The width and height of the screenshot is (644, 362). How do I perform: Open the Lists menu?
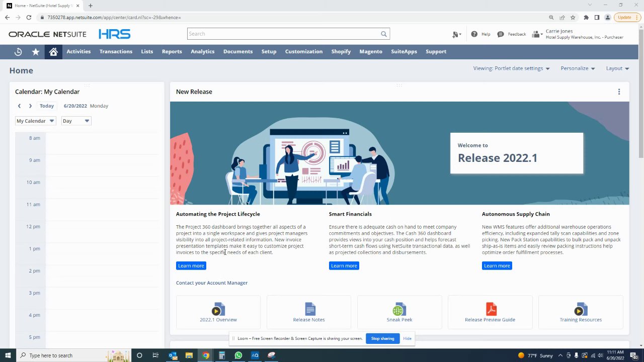pos(147,52)
